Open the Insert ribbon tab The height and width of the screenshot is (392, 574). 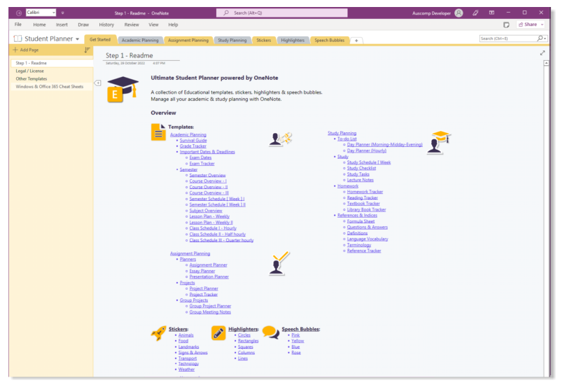pyautogui.click(x=62, y=24)
